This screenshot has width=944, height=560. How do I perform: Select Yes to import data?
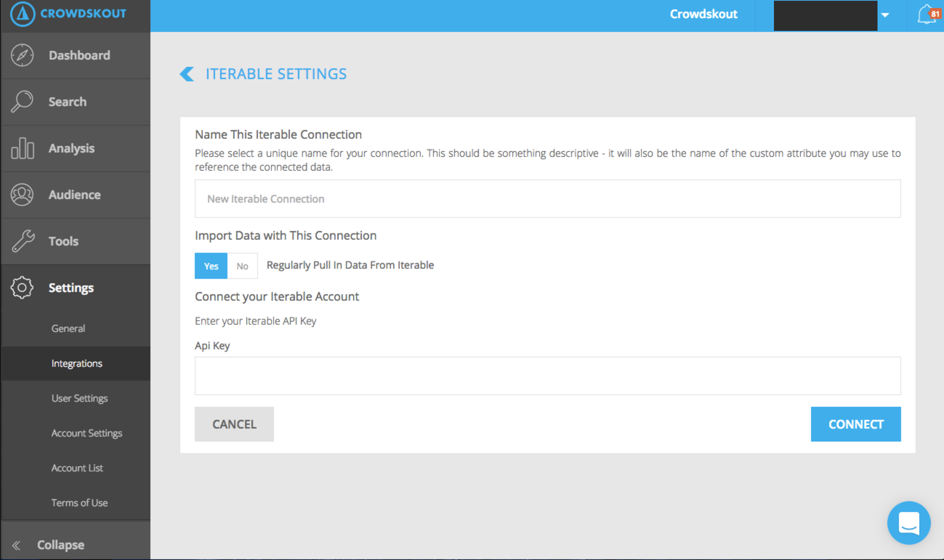tap(211, 266)
